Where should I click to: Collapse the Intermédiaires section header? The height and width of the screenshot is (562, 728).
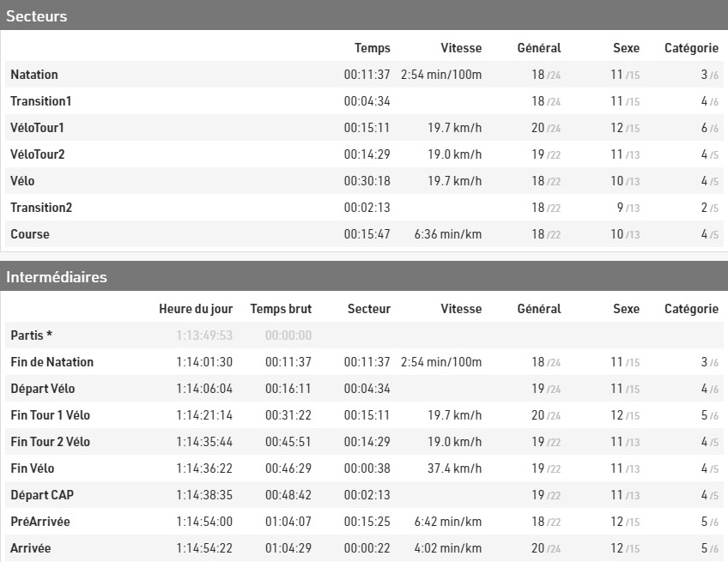pyautogui.click(x=364, y=276)
